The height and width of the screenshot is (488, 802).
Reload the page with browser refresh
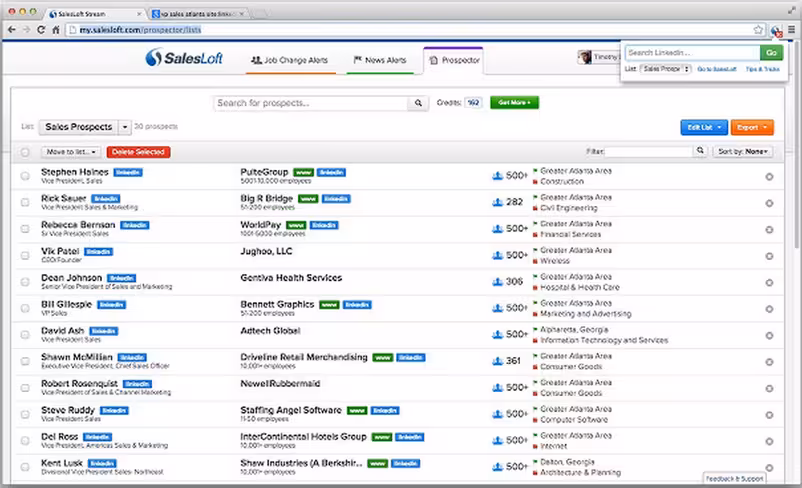point(41,30)
